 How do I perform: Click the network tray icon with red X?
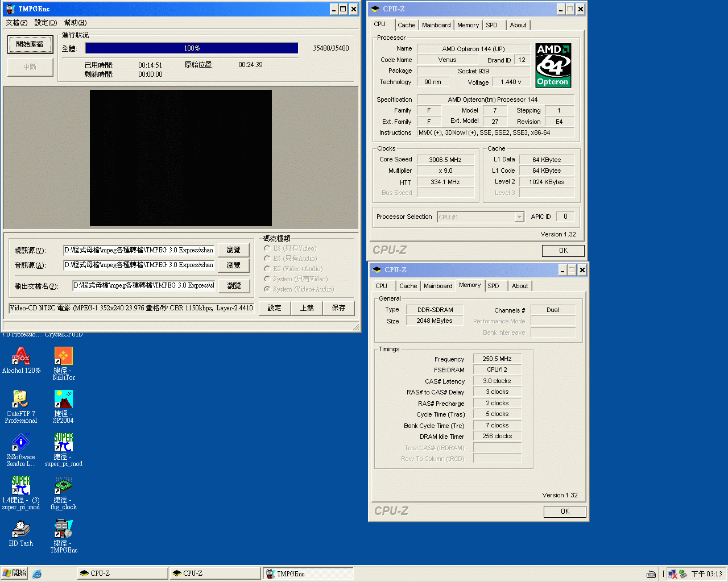(x=673, y=574)
